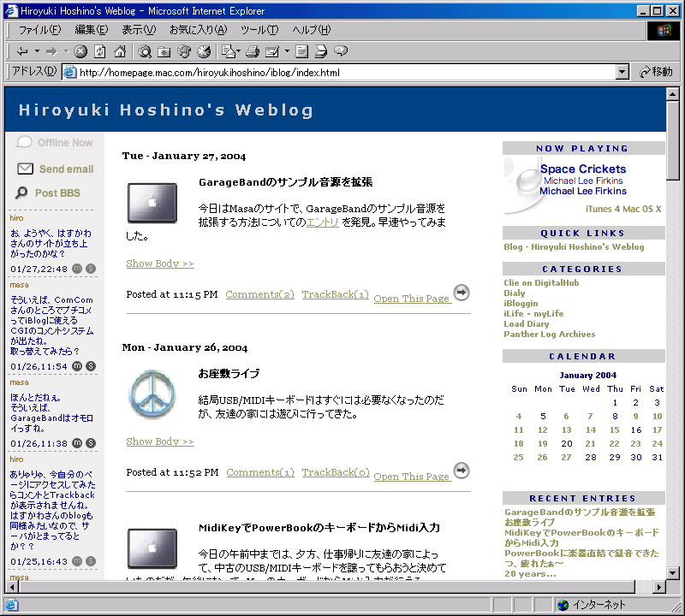Click the horizontal scrollbar right arrow
The height and width of the screenshot is (616, 685).
pos(659,587)
